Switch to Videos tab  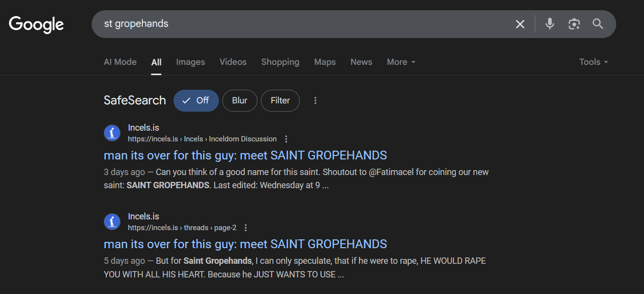coord(233,62)
